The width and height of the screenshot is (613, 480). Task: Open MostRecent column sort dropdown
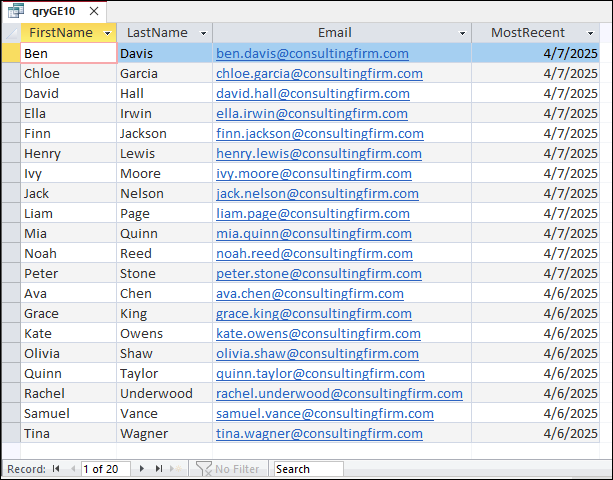click(x=591, y=34)
